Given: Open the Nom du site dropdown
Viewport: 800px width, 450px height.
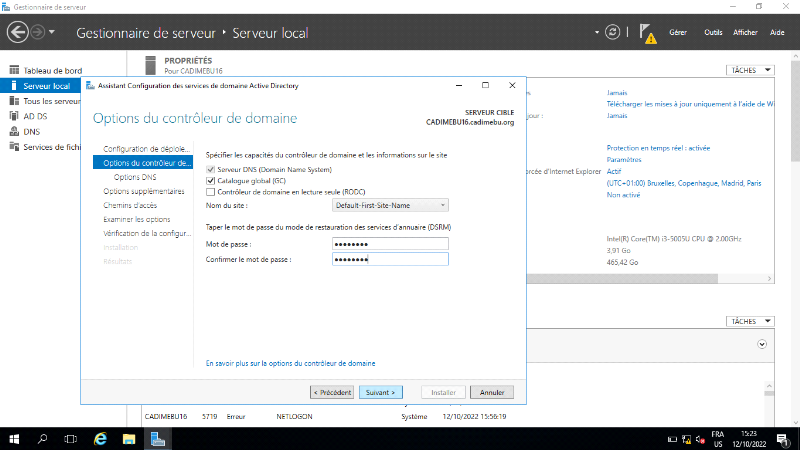Looking at the screenshot, I should click(x=390, y=205).
